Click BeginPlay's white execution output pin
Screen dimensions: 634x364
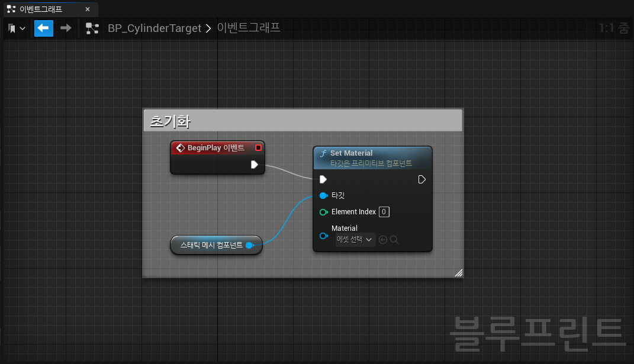click(255, 165)
